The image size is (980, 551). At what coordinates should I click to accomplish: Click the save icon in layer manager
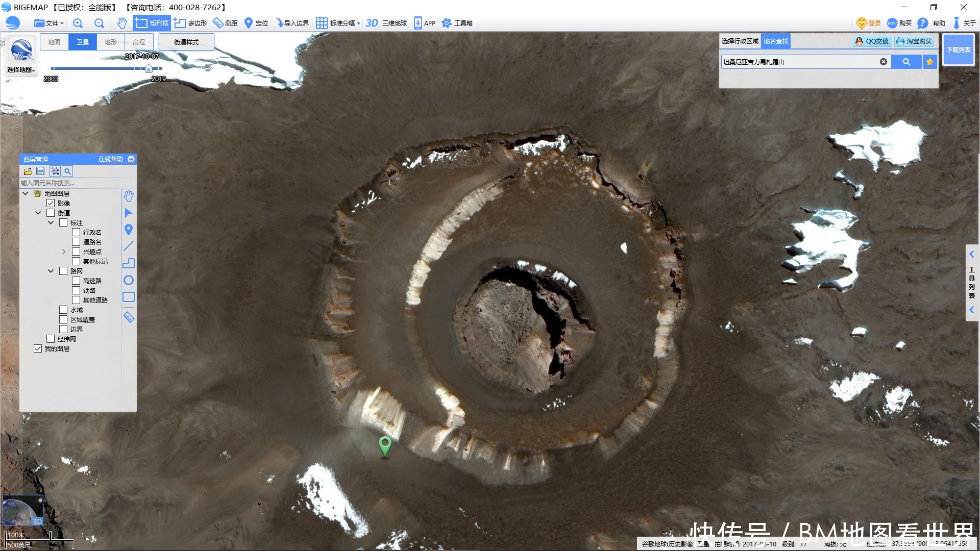40,171
